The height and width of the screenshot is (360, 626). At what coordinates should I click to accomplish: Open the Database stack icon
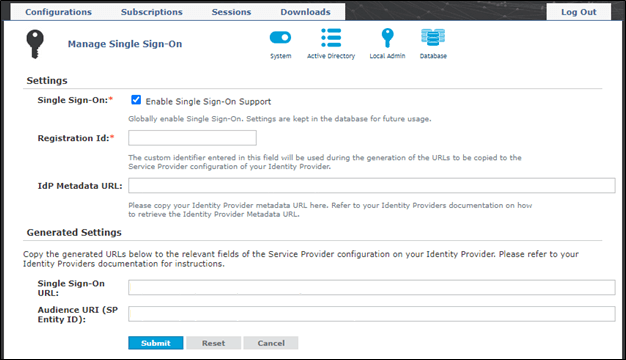click(x=433, y=38)
